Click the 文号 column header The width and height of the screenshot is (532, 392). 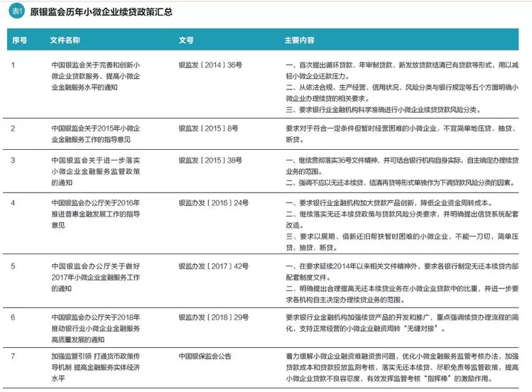tap(186, 40)
